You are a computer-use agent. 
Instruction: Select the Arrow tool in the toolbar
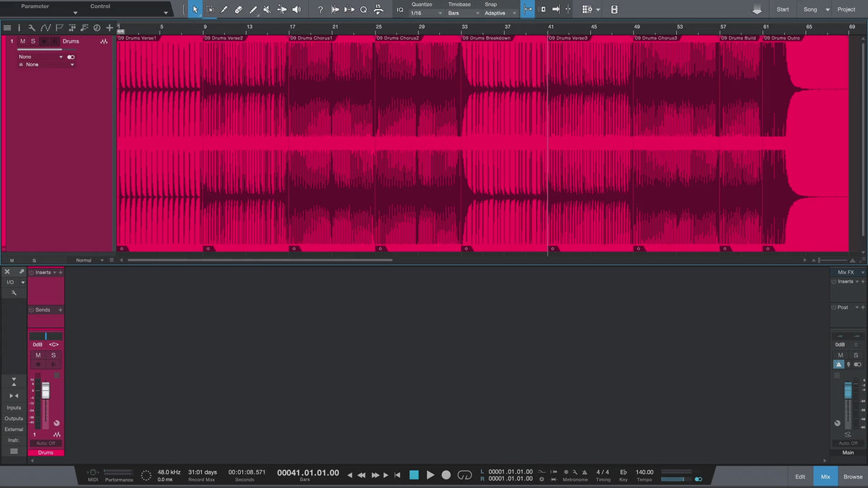pos(195,9)
